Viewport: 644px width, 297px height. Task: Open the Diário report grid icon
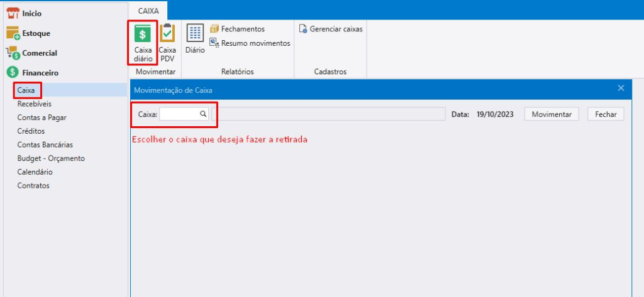195,34
